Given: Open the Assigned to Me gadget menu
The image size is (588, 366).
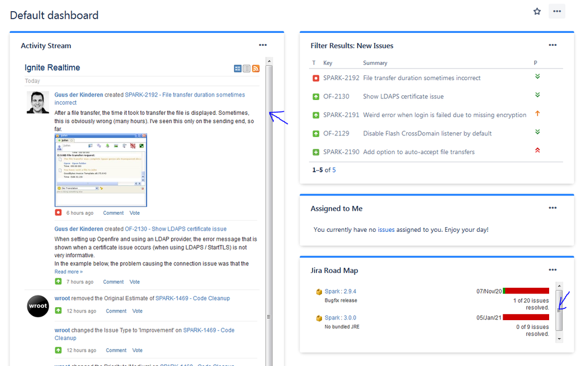Looking at the screenshot, I should coord(553,208).
